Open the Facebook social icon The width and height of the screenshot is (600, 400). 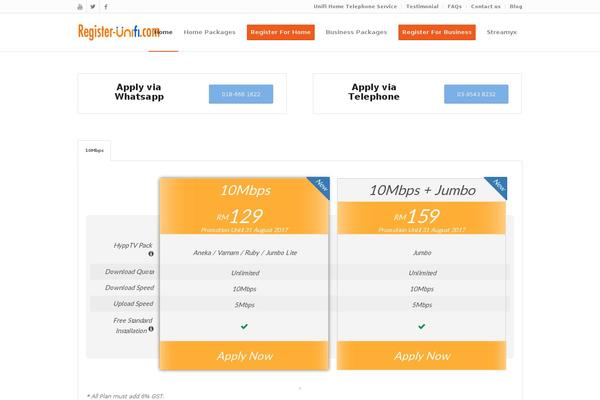coord(106,7)
